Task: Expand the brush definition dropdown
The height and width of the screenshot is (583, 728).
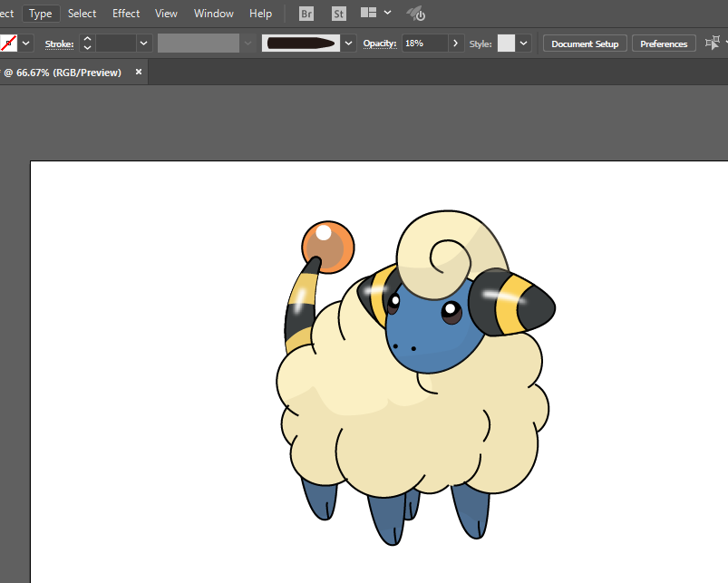Action: click(348, 44)
